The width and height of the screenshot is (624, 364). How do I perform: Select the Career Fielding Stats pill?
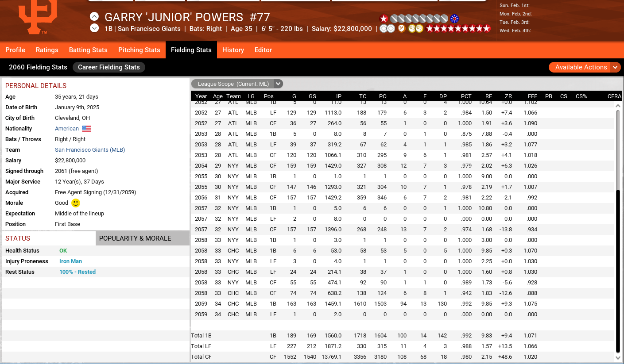(x=109, y=67)
